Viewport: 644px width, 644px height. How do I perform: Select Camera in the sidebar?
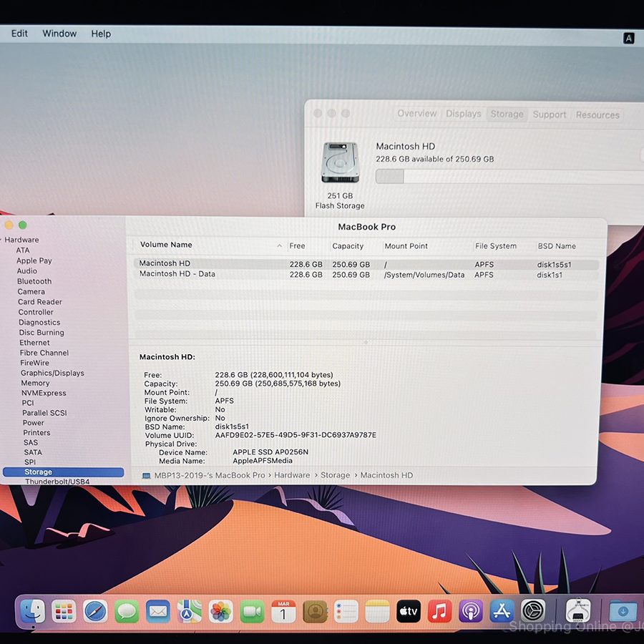(31, 292)
